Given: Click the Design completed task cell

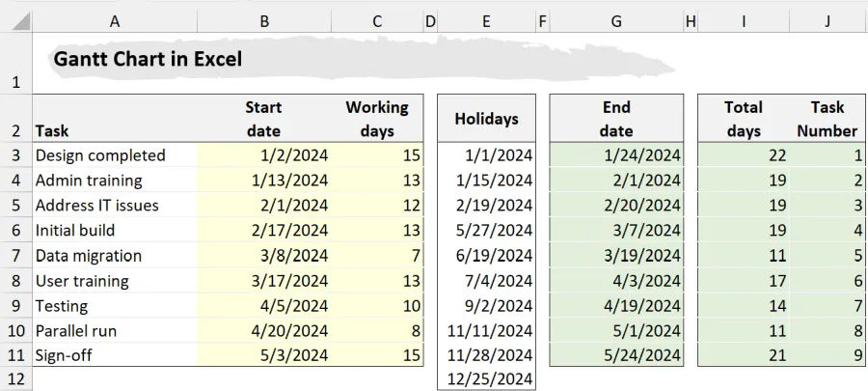Looking at the screenshot, I should (100, 154).
